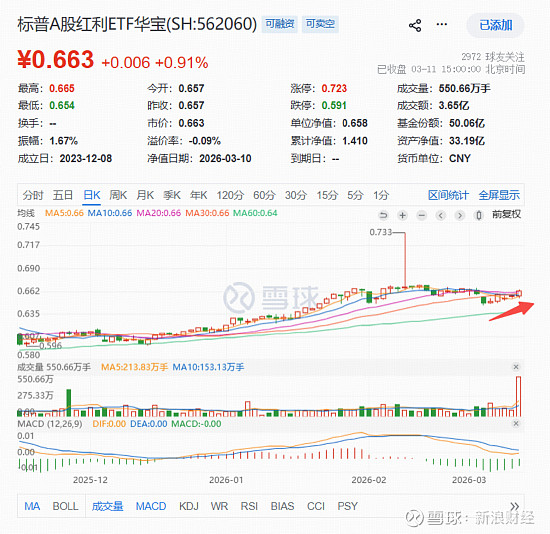Zoom out the K-line chart

coord(422,215)
